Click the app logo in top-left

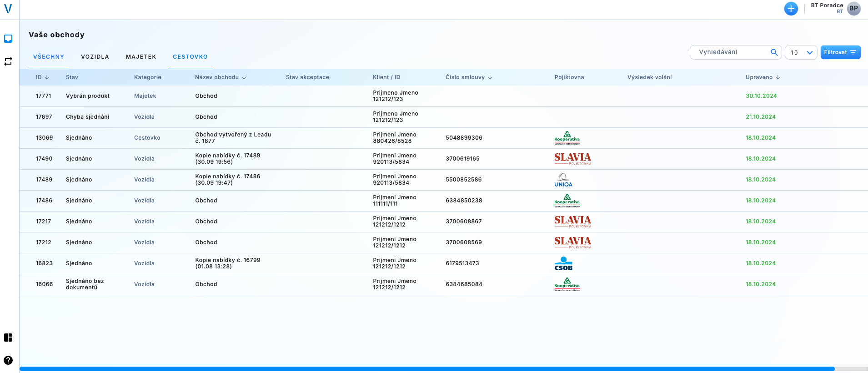(8, 9)
